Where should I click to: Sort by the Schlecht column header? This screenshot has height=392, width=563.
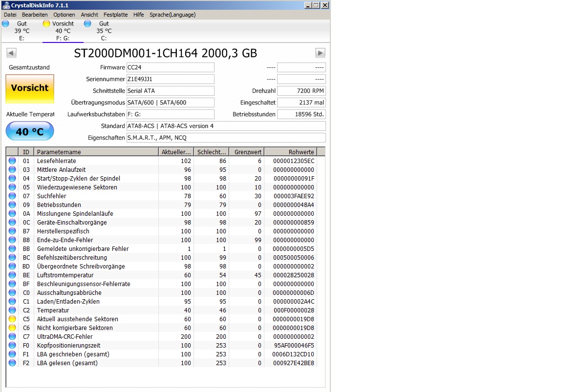(x=212, y=152)
